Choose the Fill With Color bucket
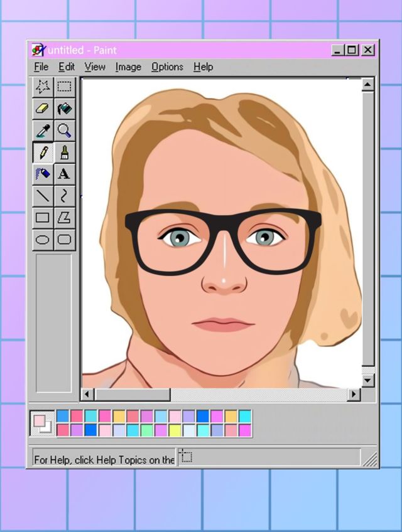Viewport: 402px width, 532px height. [65, 109]
